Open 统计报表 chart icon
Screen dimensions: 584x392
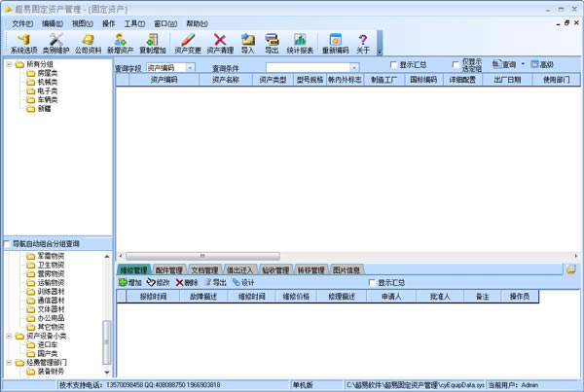tap(300, 44)
